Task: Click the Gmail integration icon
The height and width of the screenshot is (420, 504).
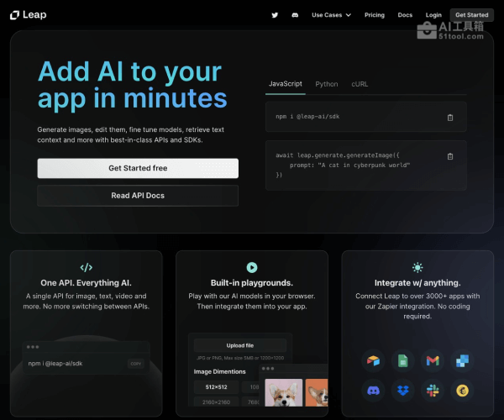Action: click(433, 360)
